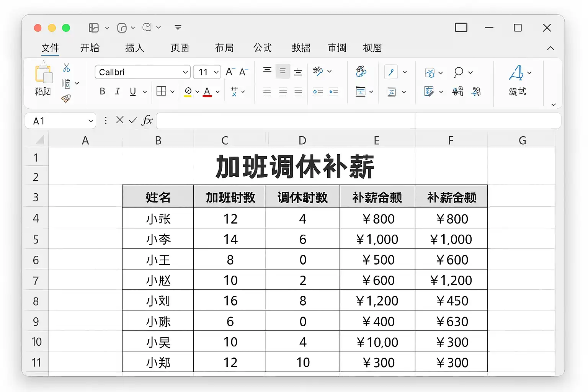Select the cell containing 小张
Viewport: 588px width, 392px height.
tap(158, 219)
